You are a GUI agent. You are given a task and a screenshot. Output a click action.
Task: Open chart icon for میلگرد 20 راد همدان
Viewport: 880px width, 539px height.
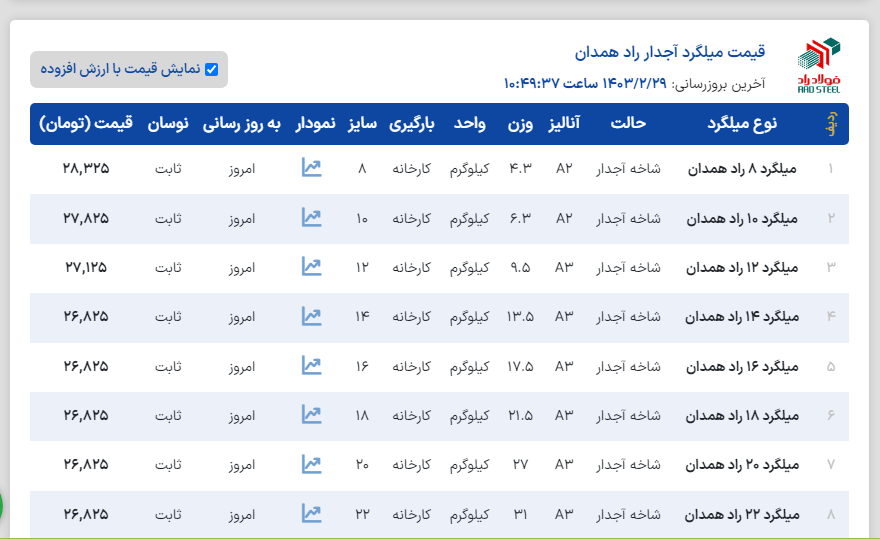[311, 465]
